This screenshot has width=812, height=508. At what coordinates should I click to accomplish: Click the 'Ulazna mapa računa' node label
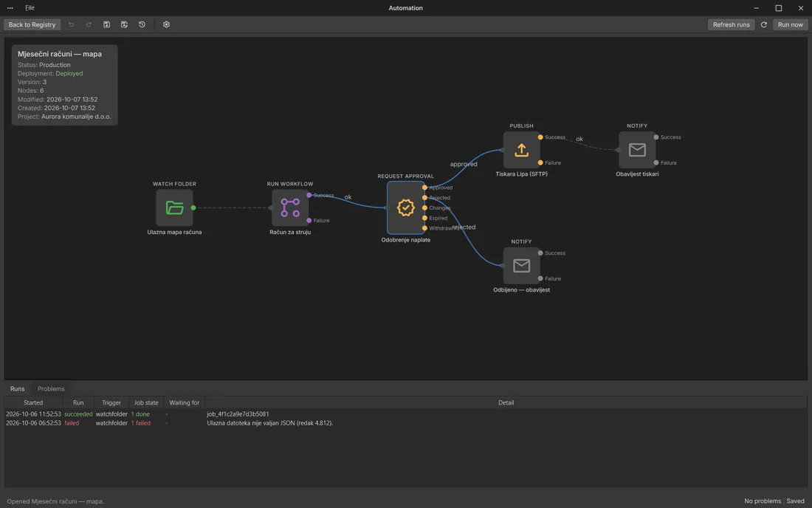[174, 232]
